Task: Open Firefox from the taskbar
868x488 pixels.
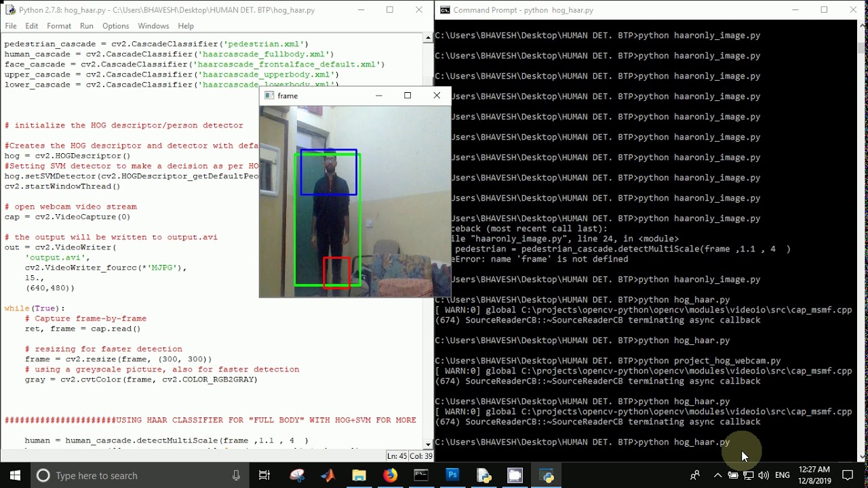Action: pyautogui.click(x=390, y=476)
